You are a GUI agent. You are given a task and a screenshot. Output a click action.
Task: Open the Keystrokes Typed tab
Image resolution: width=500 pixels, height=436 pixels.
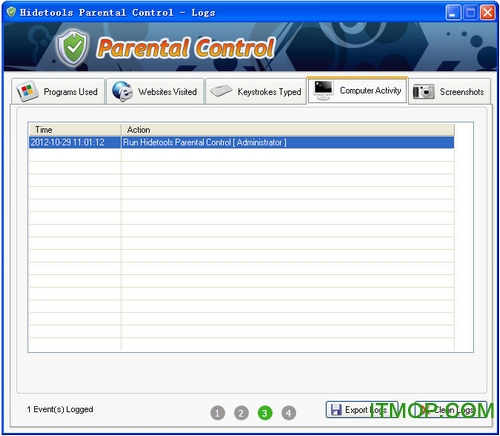coord(256,91)
